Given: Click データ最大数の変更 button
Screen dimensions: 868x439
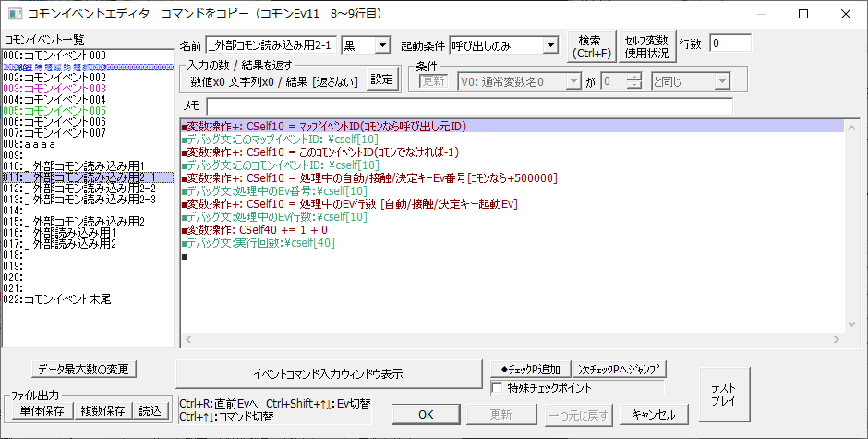Looking at the screenshot, I should [84, 369].
